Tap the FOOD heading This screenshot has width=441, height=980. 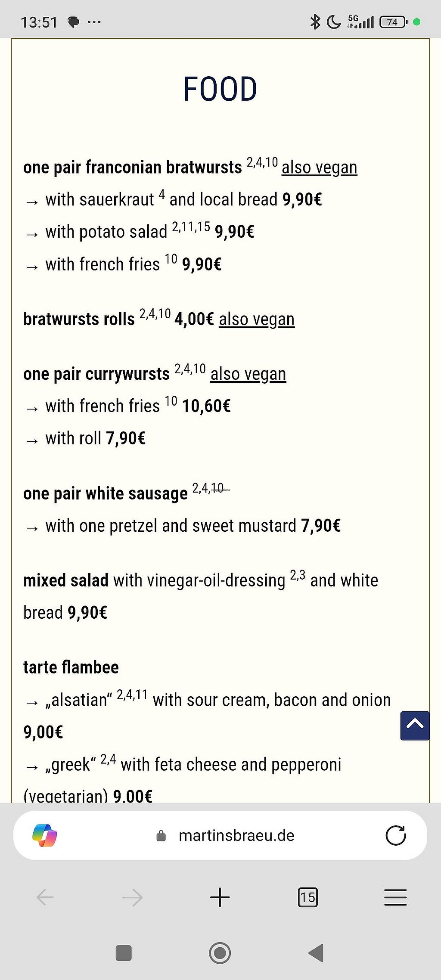(220, 89)
